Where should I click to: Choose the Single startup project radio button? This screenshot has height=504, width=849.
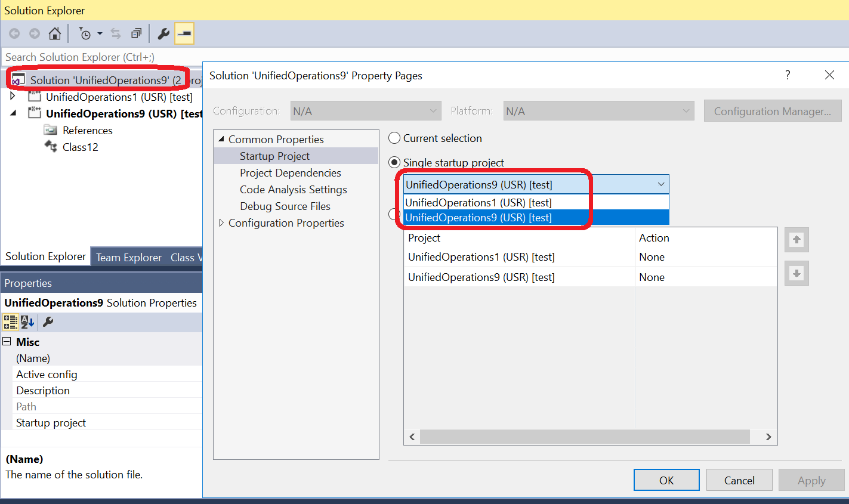(x=394, y=162)
